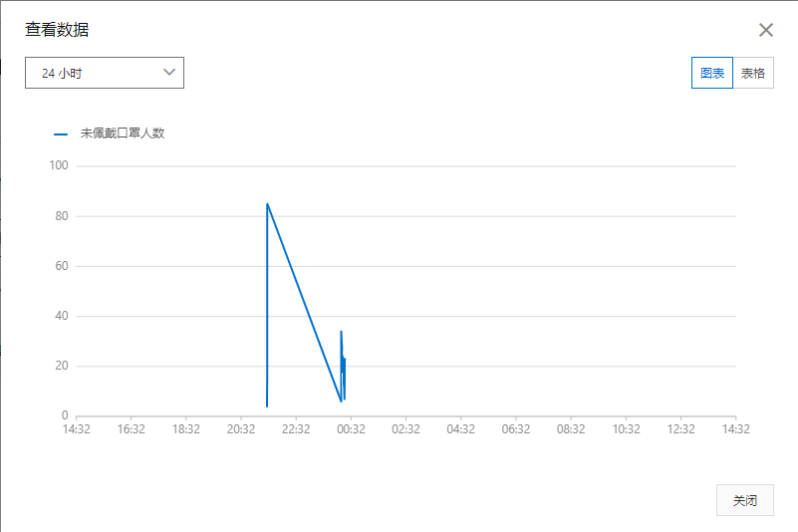This screenshot has height=532, width=798.
Task: Click the 08:32 x-axis time label
Action: pyautogui.click(x=571, y=428)
